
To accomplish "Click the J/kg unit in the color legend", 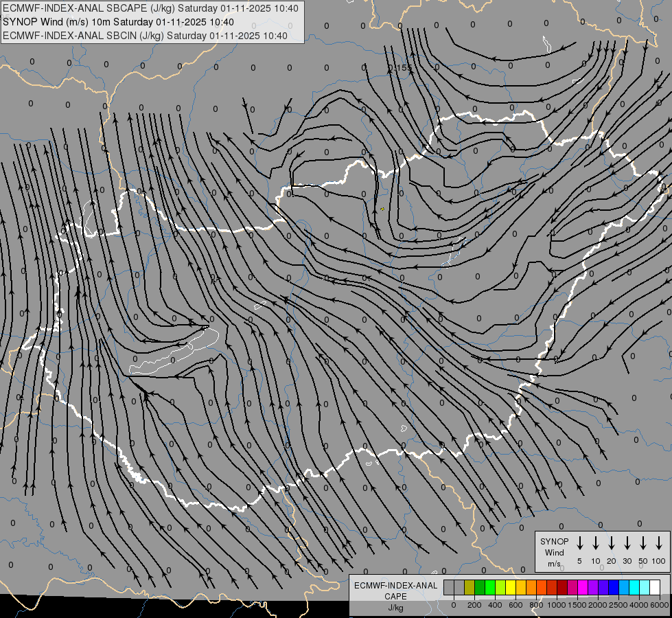I will point(395,608).
